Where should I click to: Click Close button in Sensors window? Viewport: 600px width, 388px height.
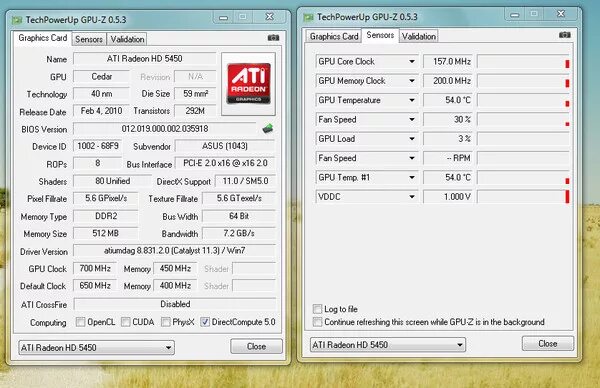pos(548,344)
